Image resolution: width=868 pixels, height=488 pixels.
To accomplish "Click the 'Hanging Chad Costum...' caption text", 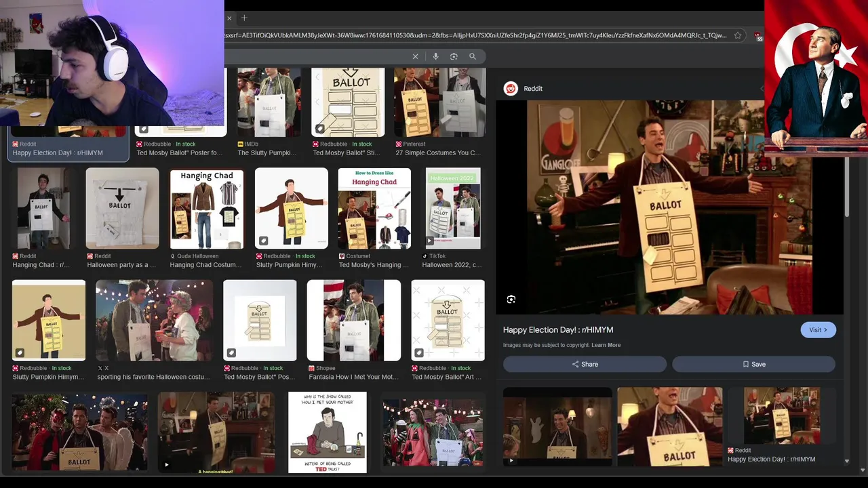I will pos(205,265).
